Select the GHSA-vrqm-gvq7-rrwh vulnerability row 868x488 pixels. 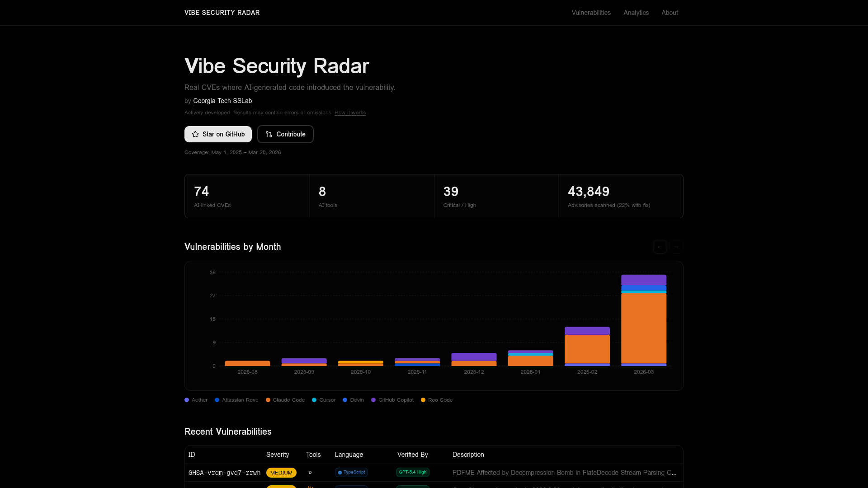(224, 473)
